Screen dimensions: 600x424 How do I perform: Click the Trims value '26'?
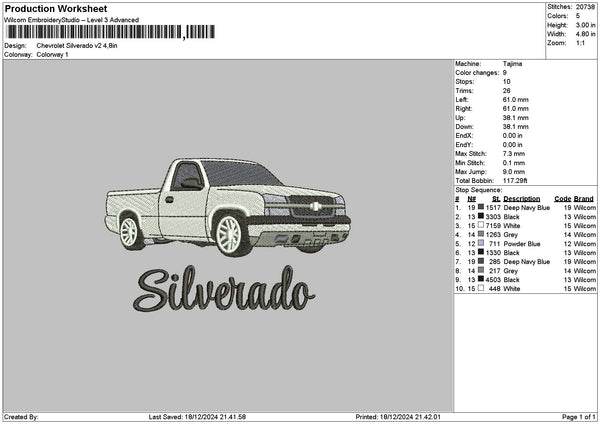(x=507, y=91)
